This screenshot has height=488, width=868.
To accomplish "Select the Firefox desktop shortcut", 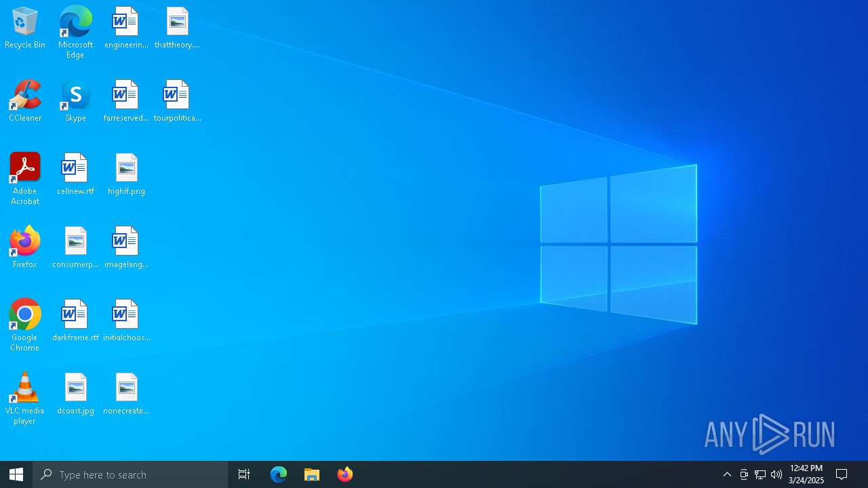I will pyautogui.click(x=25, y=248).
